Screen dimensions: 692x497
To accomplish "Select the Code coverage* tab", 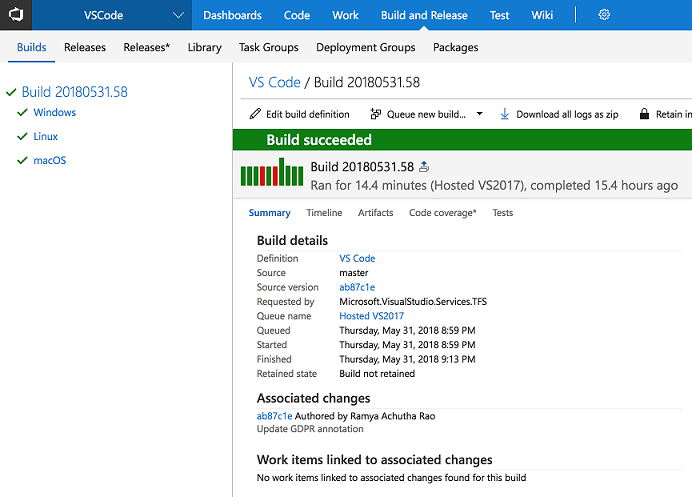I will (442, 213).
